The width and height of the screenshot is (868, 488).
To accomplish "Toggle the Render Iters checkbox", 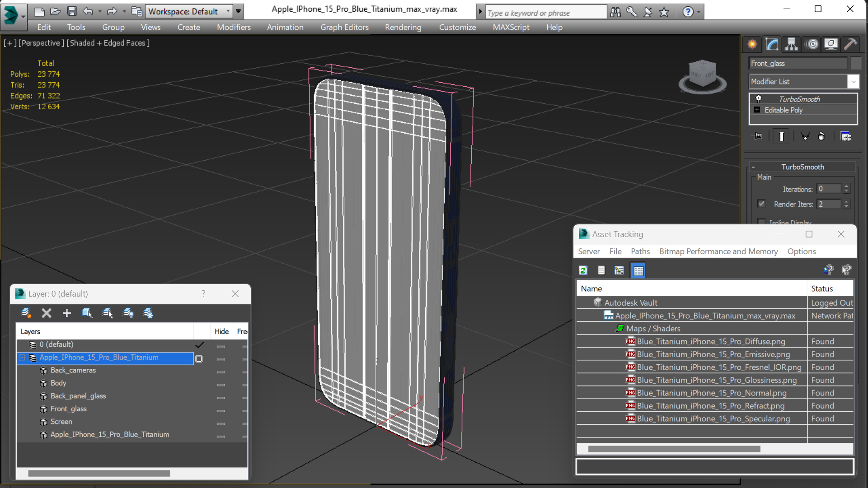I will tap(761, 204).
